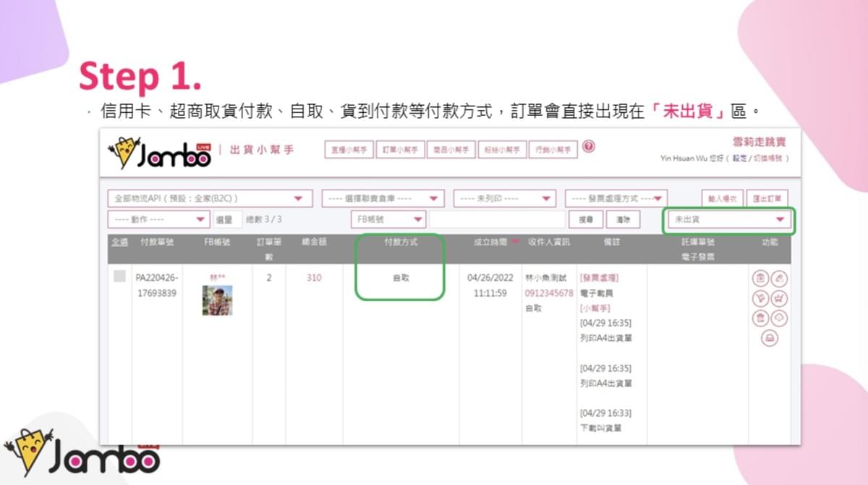Open 商品小幫手 tab
The image size is (868, 485).
[451, 151]
